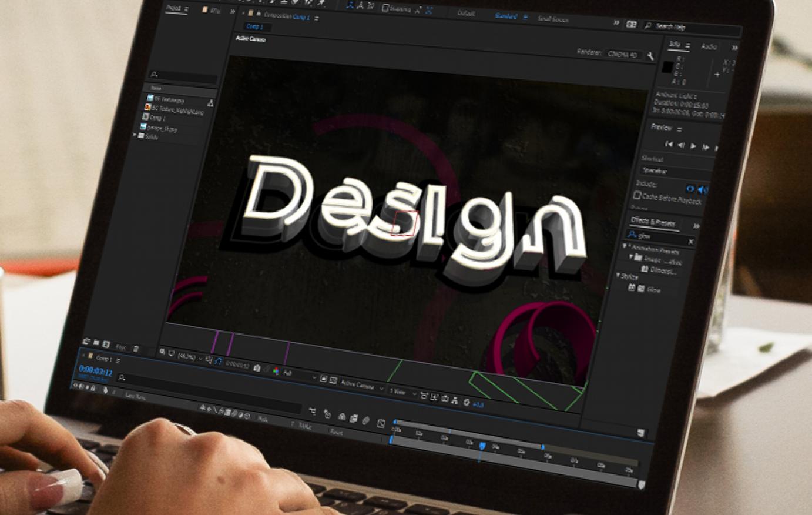This screenshot has width=812, height=515.
Task: Switch to the Standard workspace
Action: (x=506, y=16)
